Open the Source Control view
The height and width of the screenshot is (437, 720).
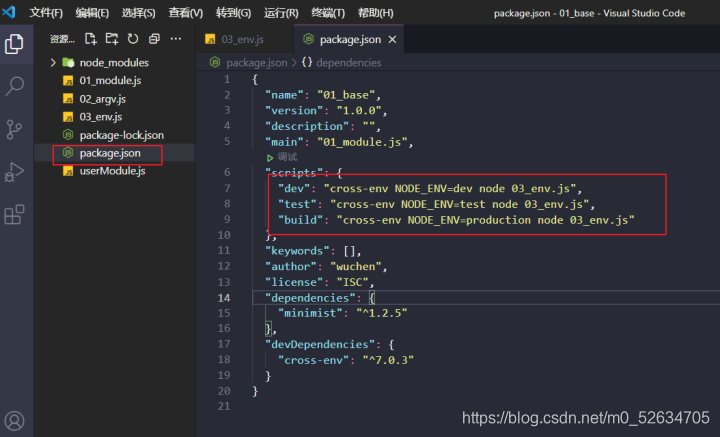tap(14, 129)
